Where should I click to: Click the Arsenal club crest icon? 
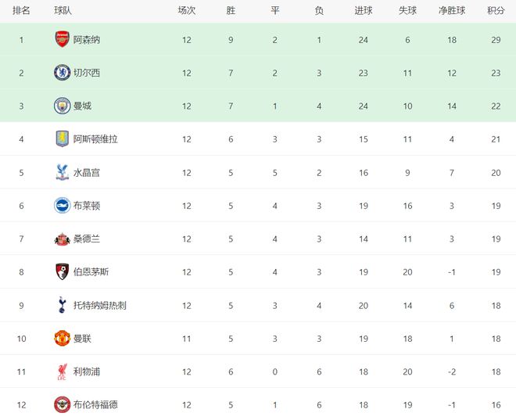click(x=62, y=39)
